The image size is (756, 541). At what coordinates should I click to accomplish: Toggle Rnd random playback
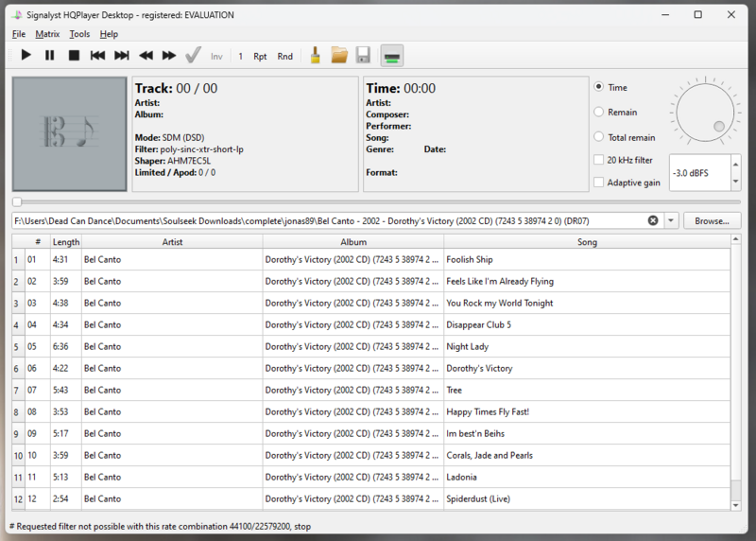(284, 57)
